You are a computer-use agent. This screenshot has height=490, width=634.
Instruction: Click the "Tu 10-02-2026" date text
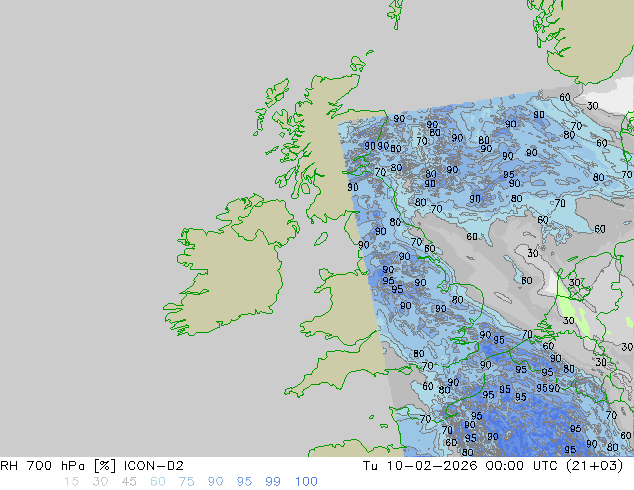click(421, 466)
